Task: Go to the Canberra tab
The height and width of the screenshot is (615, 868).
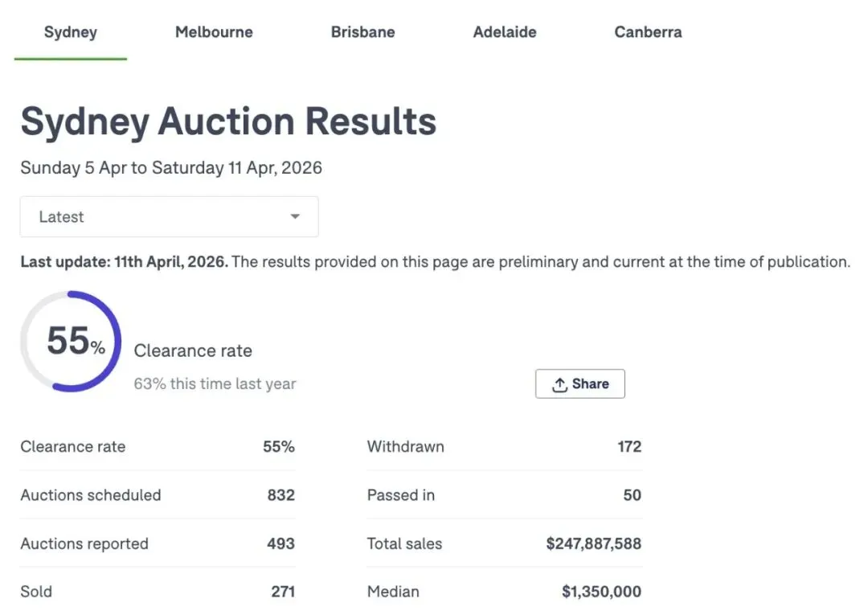Action: [648, 33]
